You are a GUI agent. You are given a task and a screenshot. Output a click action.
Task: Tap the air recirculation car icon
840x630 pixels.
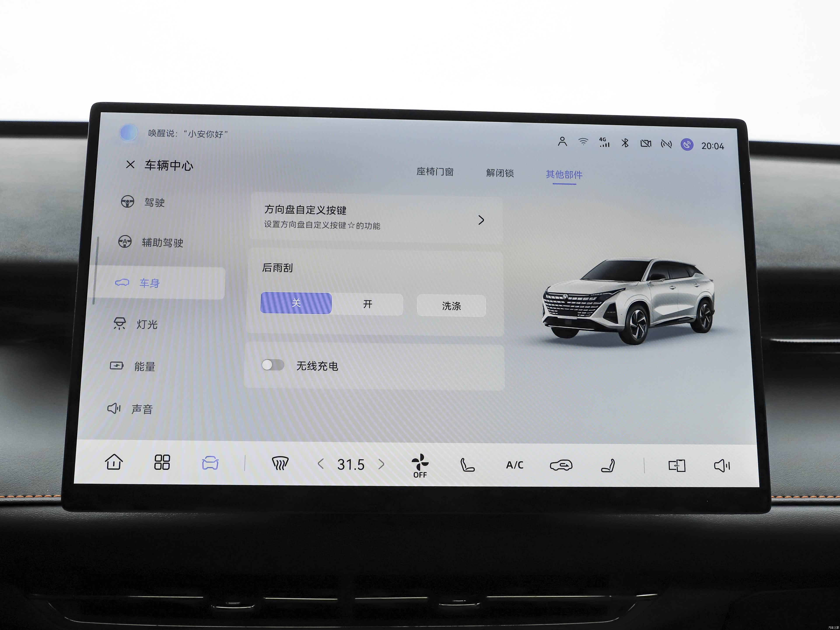point(561,465)
